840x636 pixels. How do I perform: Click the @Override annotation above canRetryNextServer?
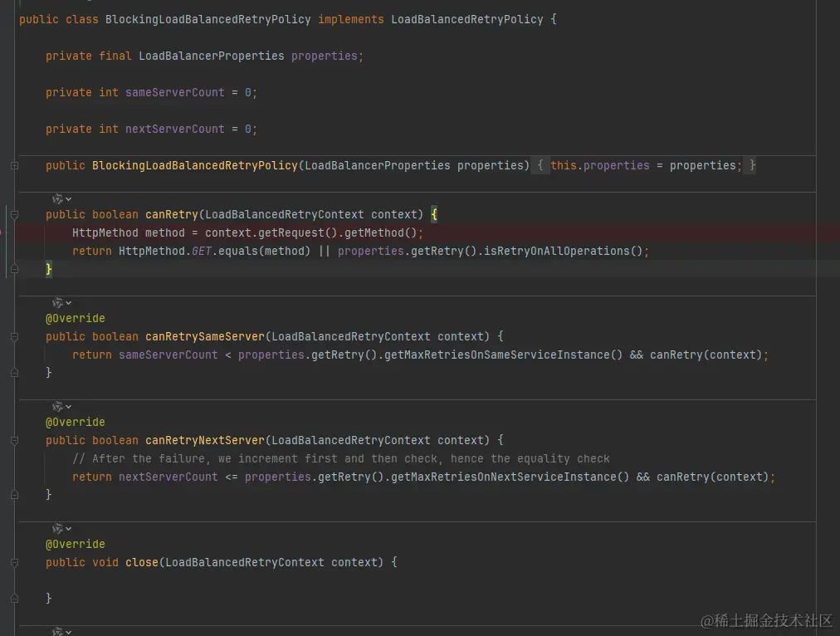point(75,423)
